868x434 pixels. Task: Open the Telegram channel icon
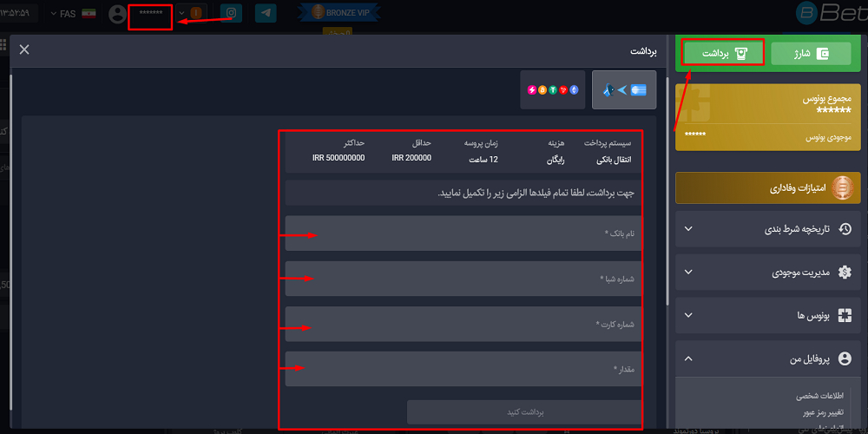click(266, 14)
